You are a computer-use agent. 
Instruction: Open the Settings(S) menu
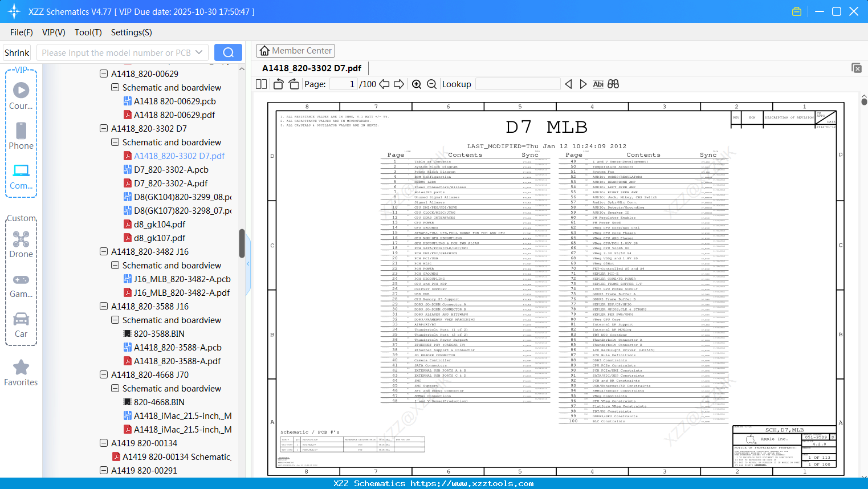(132, 32)
